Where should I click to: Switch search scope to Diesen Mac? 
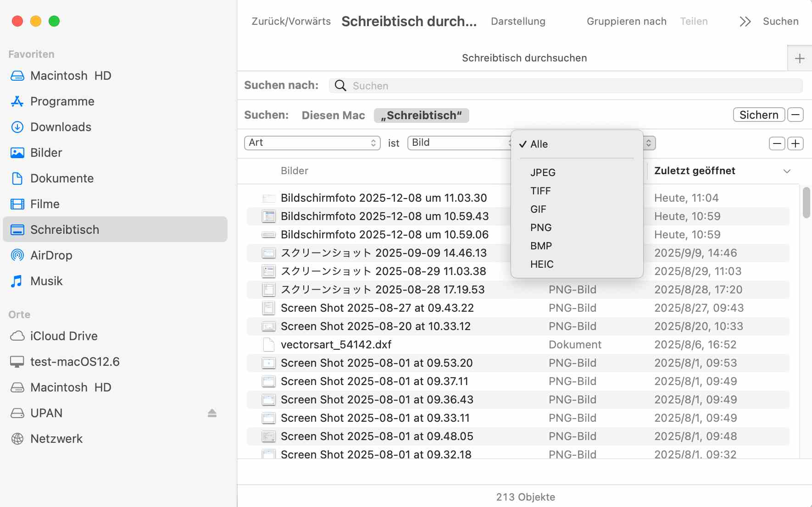click(333, 116)
